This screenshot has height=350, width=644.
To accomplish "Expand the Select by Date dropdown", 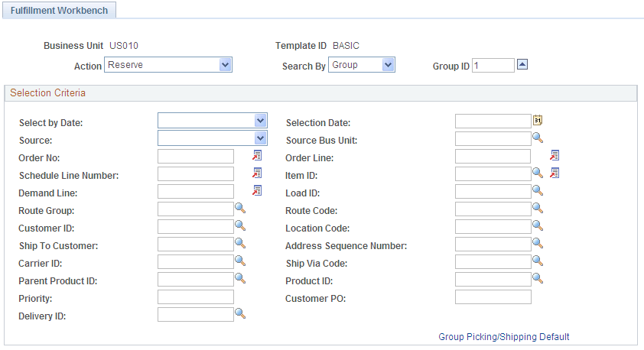I will pos(213,121).
